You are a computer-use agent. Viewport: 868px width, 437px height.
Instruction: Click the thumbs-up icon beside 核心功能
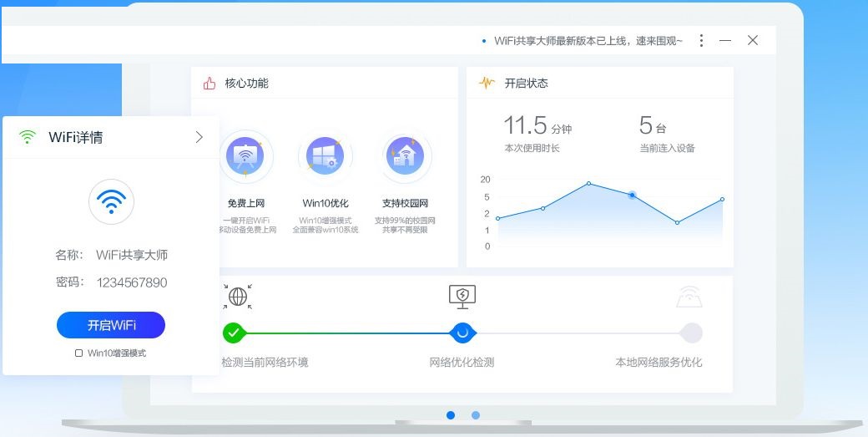coord(209,84)
